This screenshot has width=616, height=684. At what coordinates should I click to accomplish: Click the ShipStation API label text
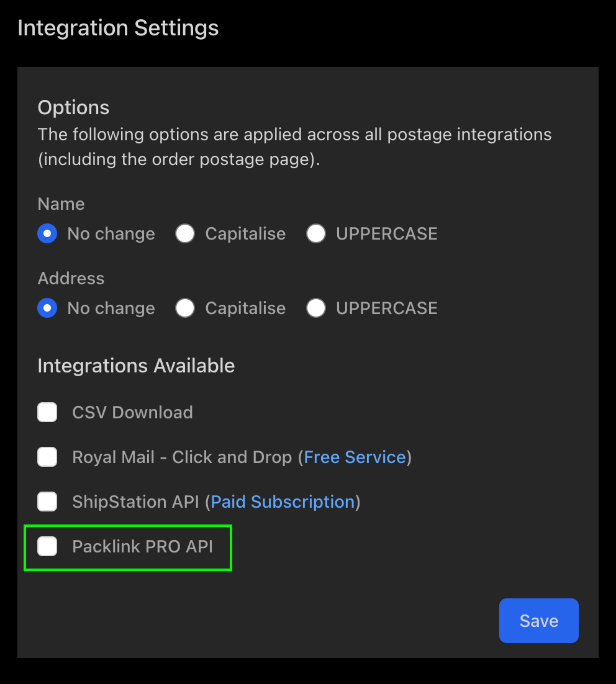point(137,502)
